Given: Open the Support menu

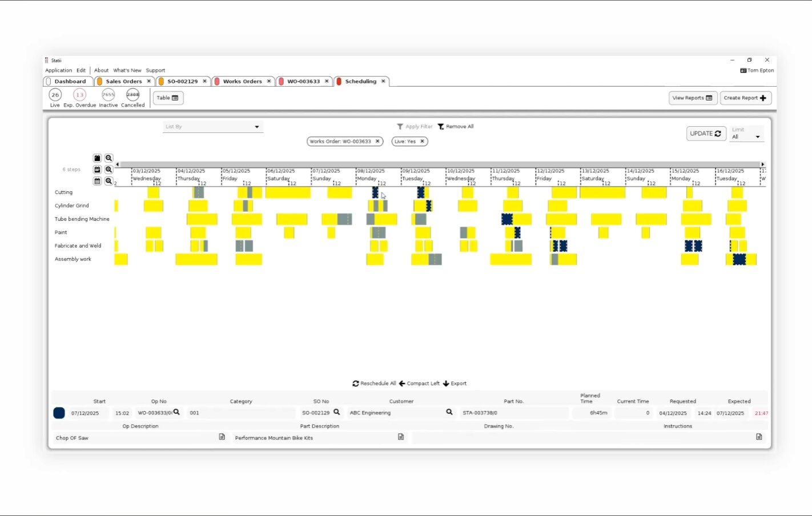Looking at the screenshot, I should (x=155, y=70).
